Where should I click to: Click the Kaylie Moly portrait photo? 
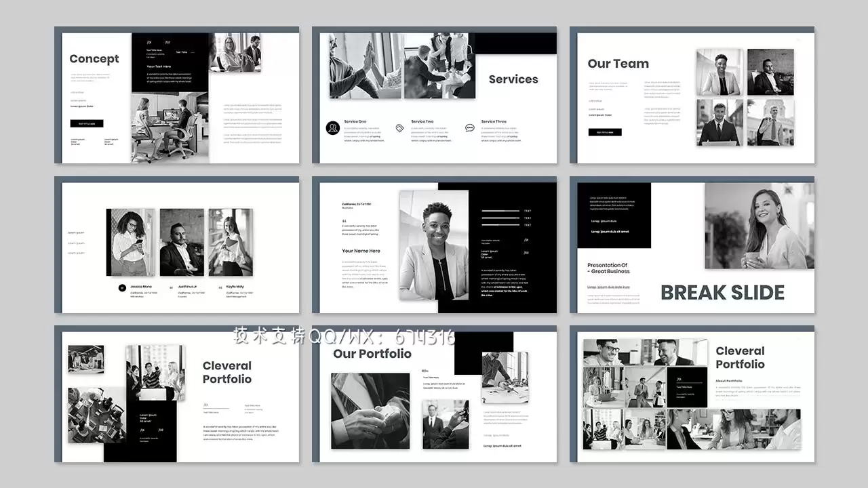tap(231, 242)
